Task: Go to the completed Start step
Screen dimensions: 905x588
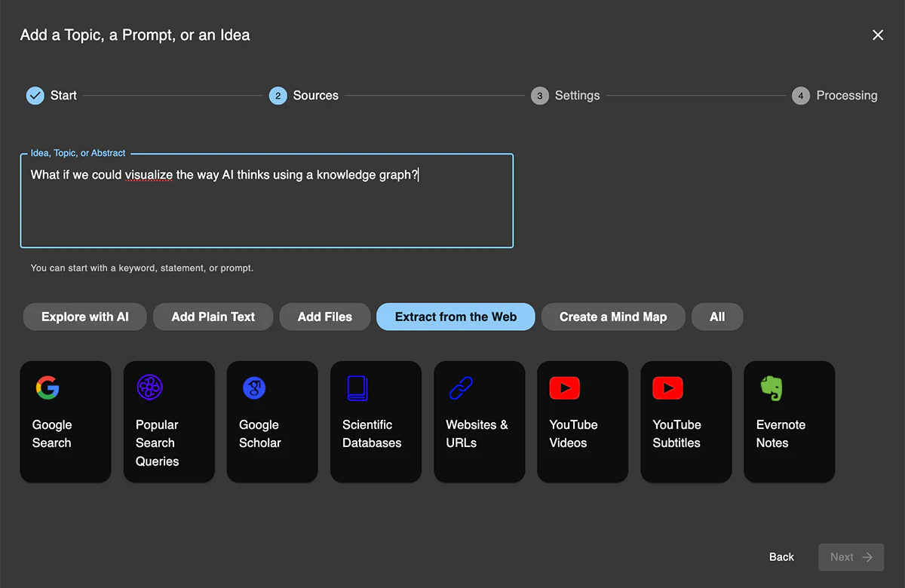Action: [x=51, y=96]
